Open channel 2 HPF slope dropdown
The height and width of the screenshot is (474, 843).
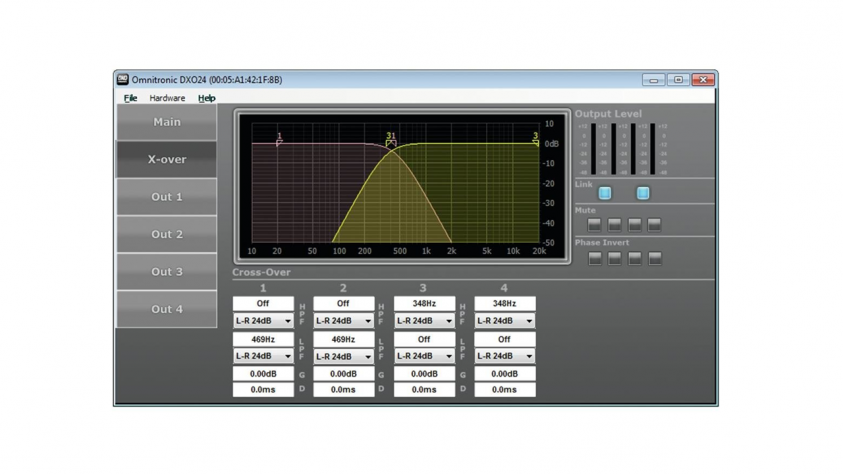point(344,321)
